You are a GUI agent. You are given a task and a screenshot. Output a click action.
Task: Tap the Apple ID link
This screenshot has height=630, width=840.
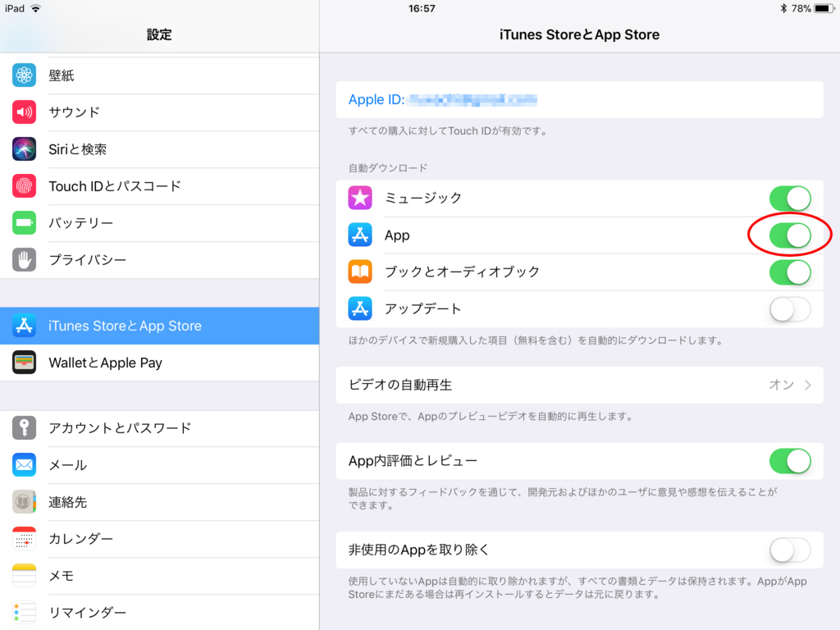pyautogui.click(x=442, y=99)
